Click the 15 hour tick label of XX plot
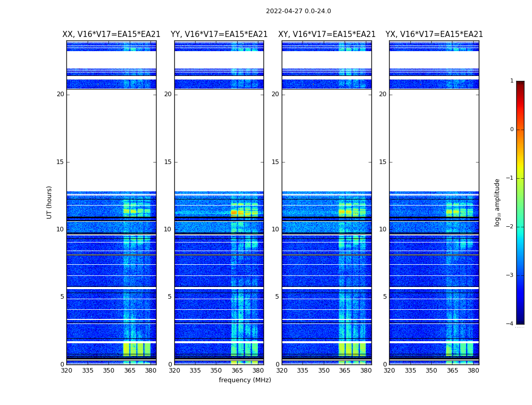532x405 pixels. [x=60, y=162]
